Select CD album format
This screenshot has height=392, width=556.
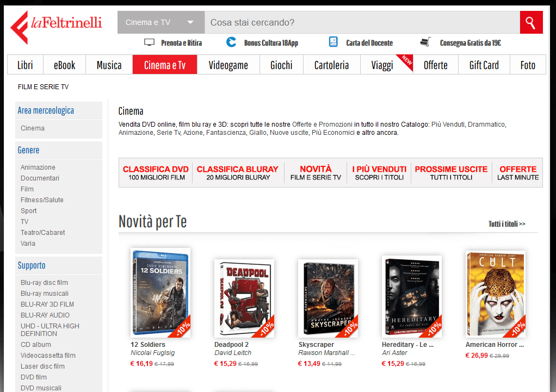[x=36, y=345]
